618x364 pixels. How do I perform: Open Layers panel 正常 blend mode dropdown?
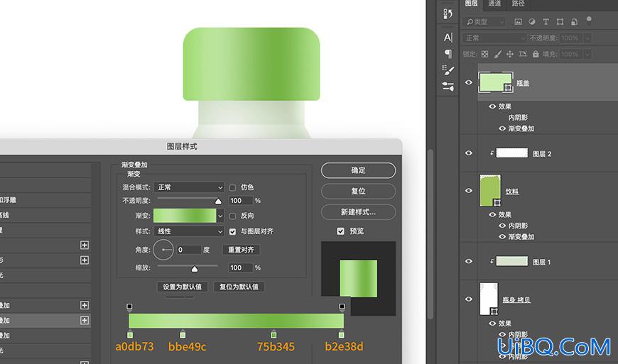point(494,38)
